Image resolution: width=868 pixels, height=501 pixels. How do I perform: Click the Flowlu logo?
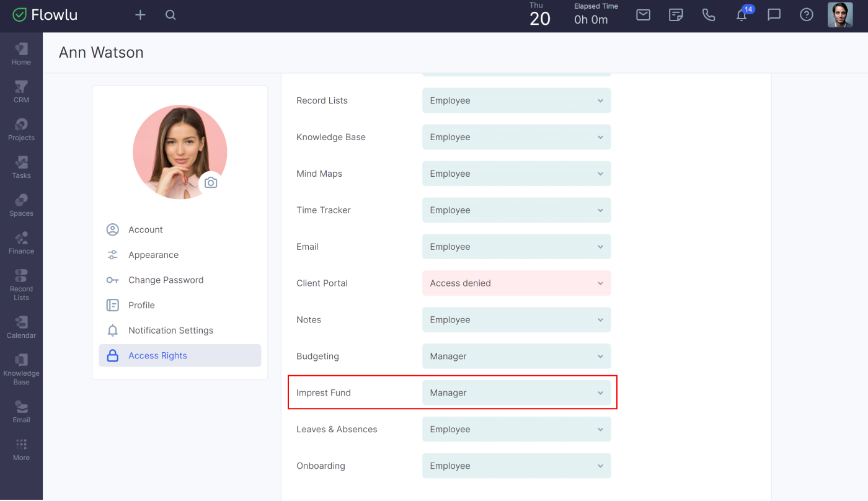(45, 15)
